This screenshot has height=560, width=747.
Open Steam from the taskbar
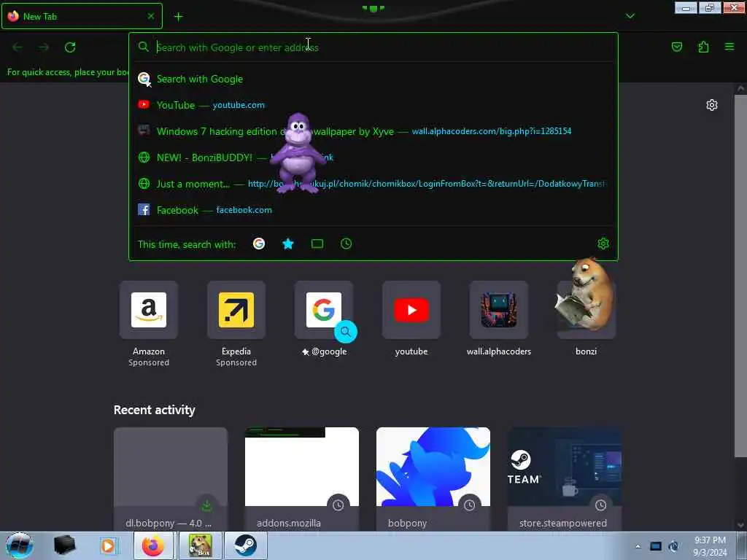click(245, 545)
